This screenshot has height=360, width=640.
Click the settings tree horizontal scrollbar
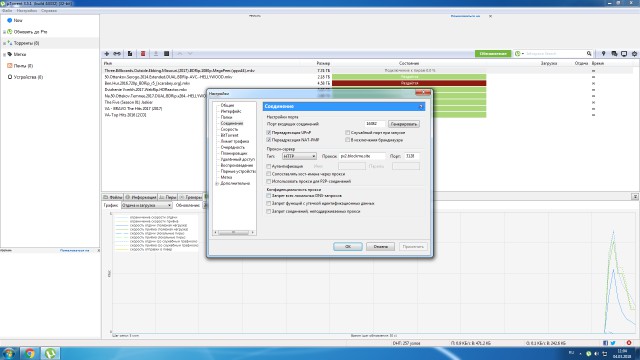(234, 232)
